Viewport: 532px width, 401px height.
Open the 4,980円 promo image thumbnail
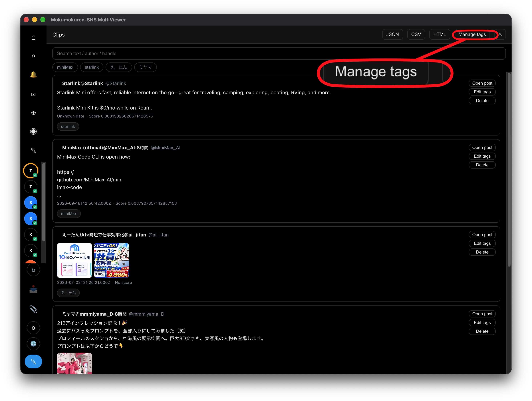(x=112, y=260)
